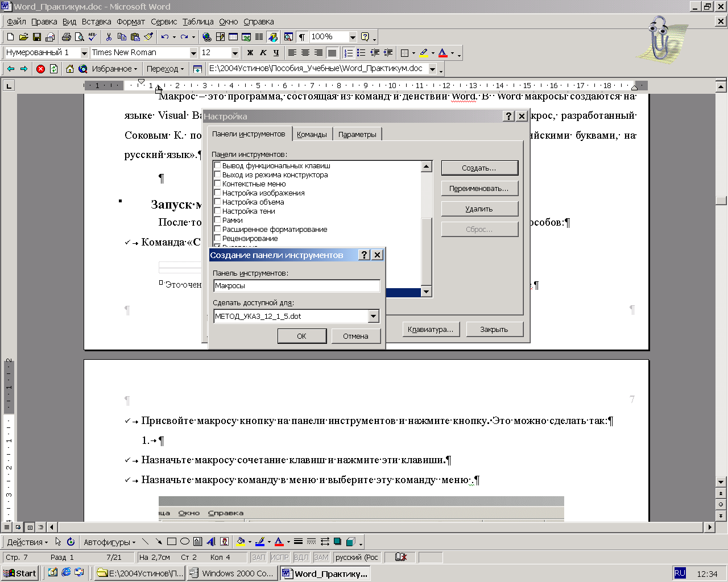Open the zoom 100% dropdown
Viewport: 728px width, 582px height.
pyautogui.click(x=353, y=37)
